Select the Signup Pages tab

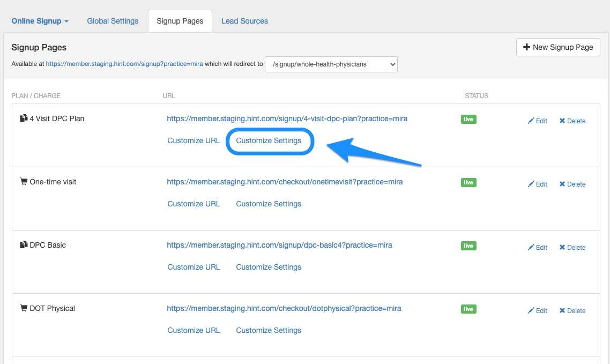(180, 21)
